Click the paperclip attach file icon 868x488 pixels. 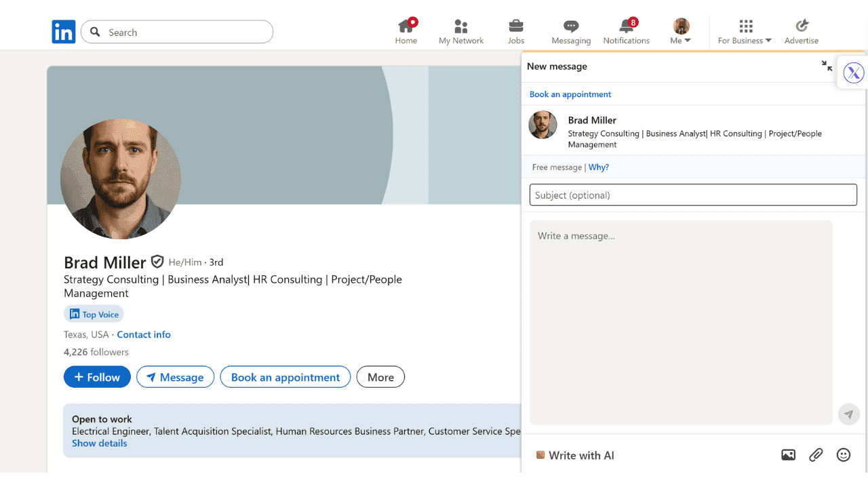(816, 455)
